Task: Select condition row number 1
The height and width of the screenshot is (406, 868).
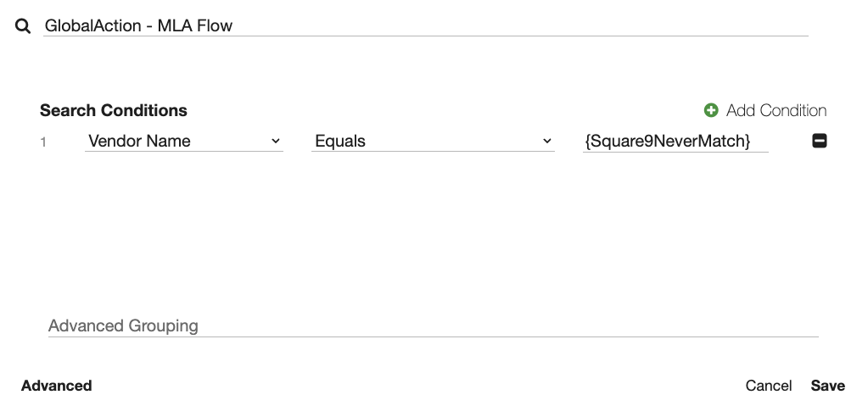Action: coord(43,142)
